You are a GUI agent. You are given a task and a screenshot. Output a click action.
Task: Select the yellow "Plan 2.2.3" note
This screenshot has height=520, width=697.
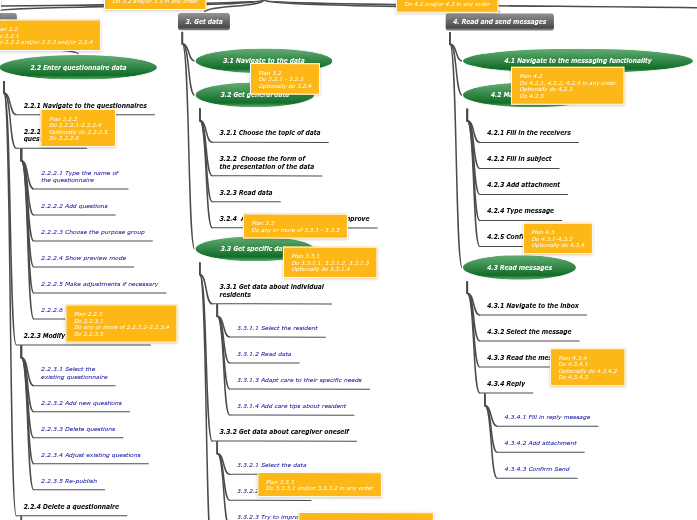pyautogui.click(x=121, y=324)
